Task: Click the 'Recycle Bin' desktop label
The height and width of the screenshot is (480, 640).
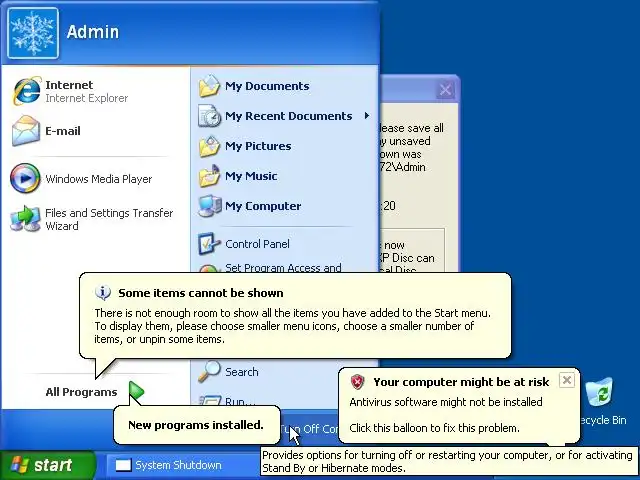Action: click(x=603, y=420)
